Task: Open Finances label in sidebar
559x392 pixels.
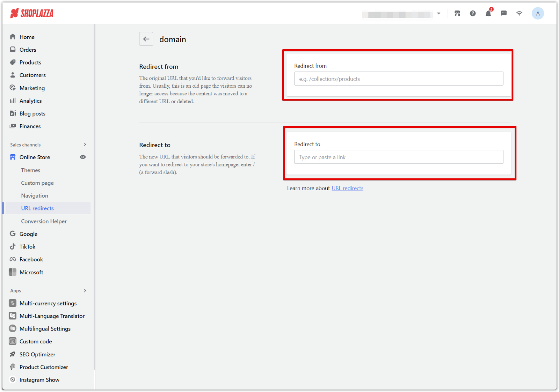Action: click(30, 126)
